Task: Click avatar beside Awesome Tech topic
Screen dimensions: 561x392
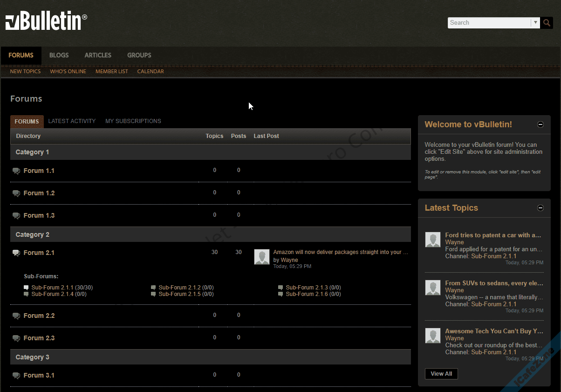Action: (x=433, y=336)
